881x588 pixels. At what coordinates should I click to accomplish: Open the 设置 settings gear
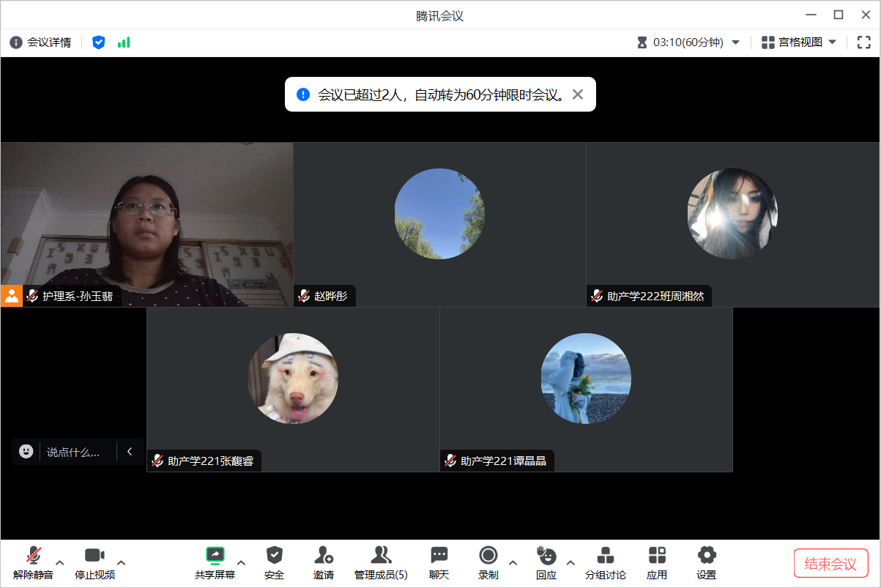tap(706, 556)
